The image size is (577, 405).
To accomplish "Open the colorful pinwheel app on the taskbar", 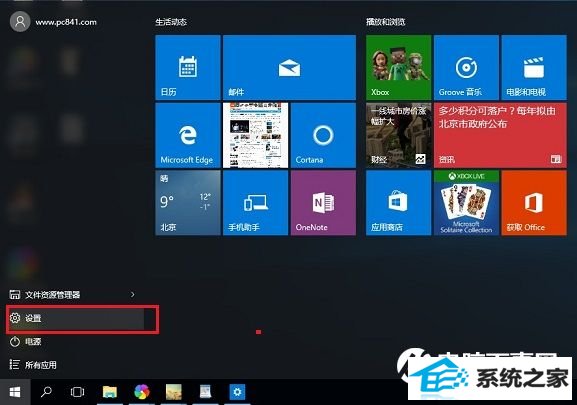I will 142,392.
